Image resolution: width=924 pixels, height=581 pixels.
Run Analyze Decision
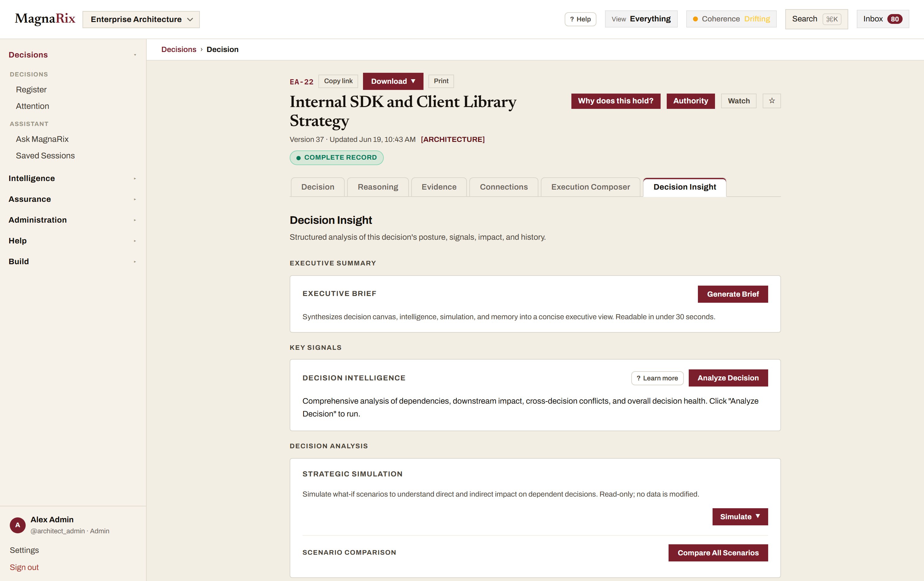click(x=728, y=378)
